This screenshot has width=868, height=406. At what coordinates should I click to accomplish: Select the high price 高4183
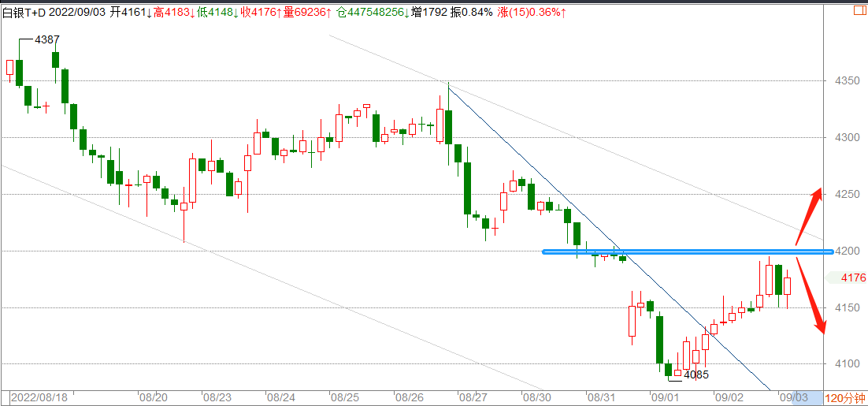point(172,12)
